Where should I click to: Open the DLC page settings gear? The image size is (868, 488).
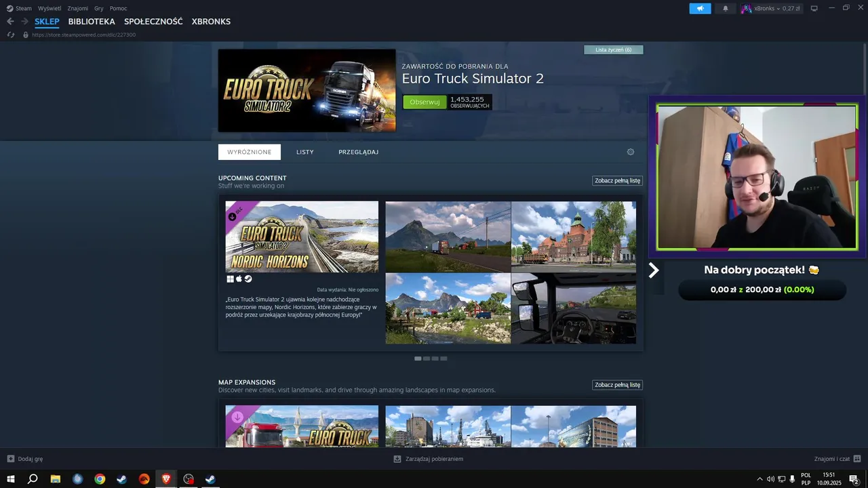(631, 152)
